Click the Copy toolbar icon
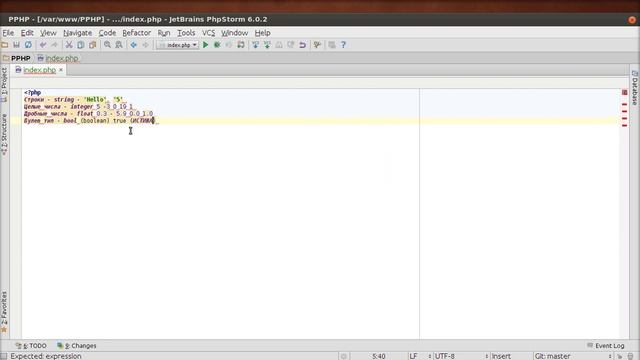This screenshot has width=640, height=360. coord(81,45)
